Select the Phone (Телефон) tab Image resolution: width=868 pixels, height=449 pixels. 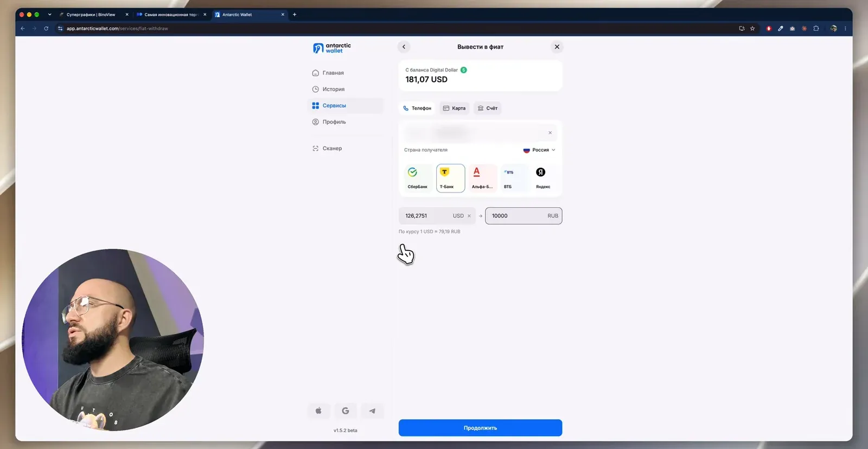[x=417, y=108]
